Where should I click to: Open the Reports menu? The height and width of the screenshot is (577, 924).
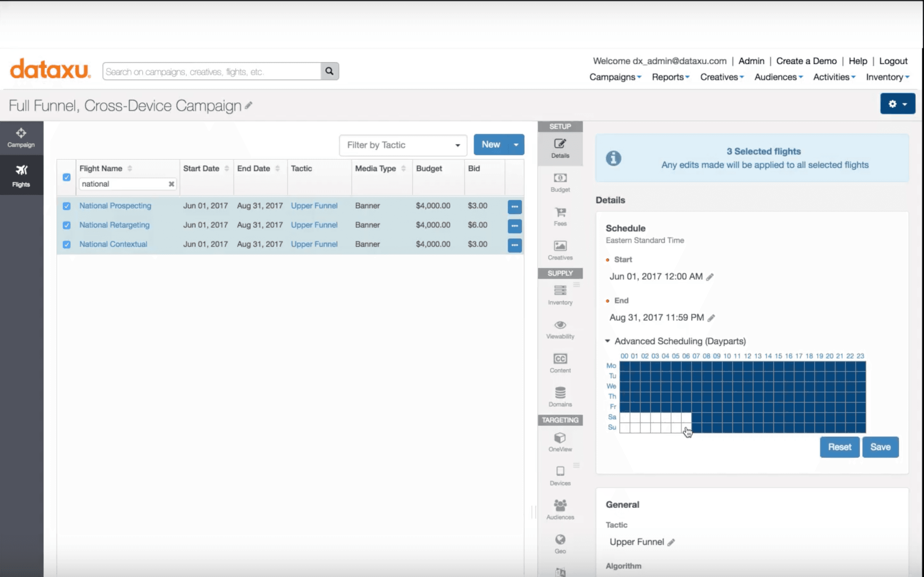670,77
